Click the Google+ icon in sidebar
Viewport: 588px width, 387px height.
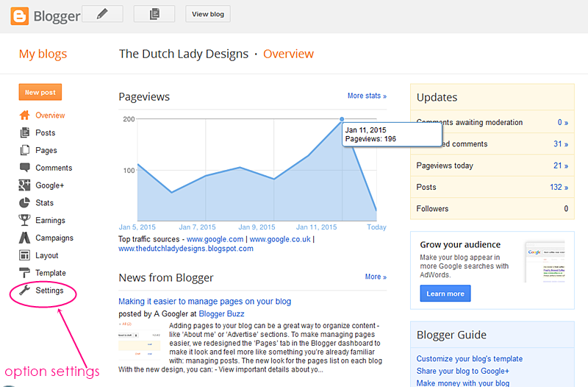pyautogui.click(x=24, y=185)
